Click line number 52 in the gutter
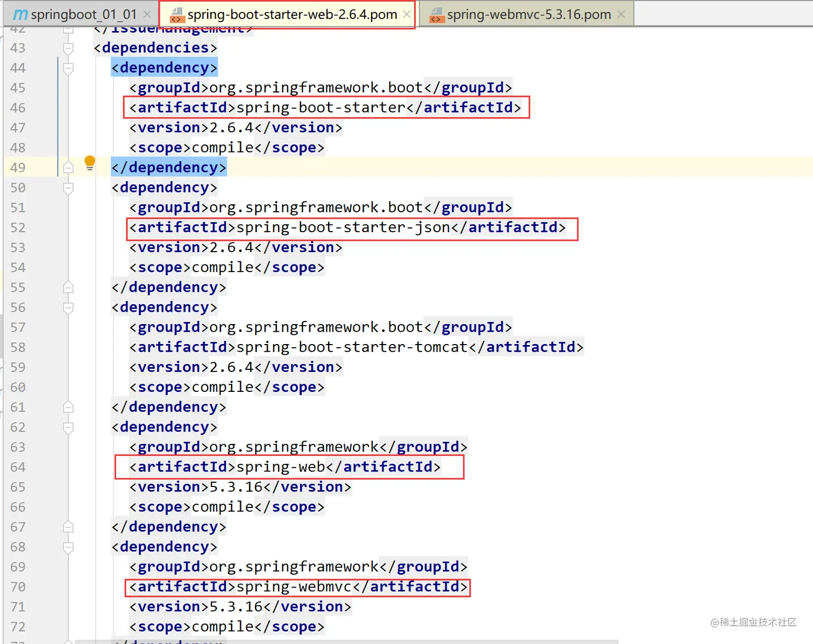This screenshot has height=644, width=813. [18, 228]
